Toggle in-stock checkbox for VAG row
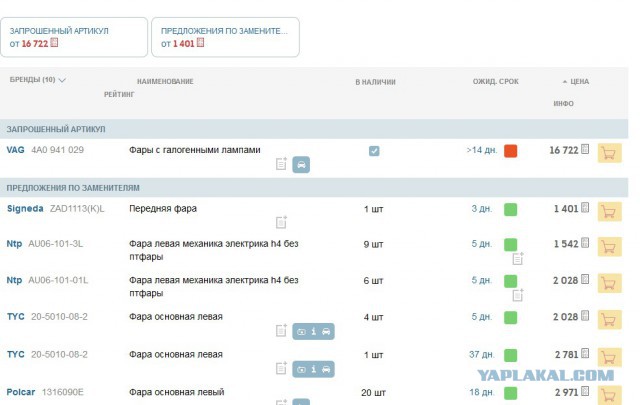 374,151
